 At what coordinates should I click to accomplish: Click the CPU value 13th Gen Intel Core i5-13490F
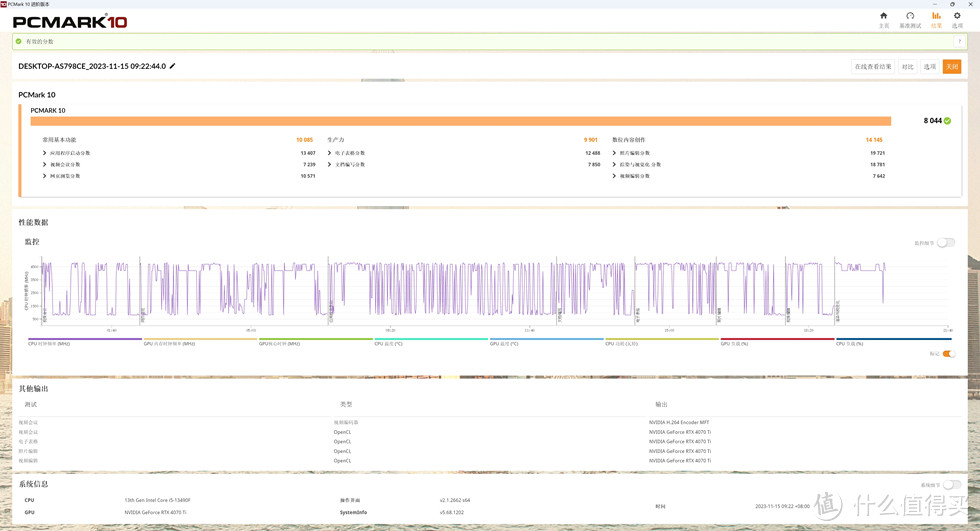click(158, 500)
